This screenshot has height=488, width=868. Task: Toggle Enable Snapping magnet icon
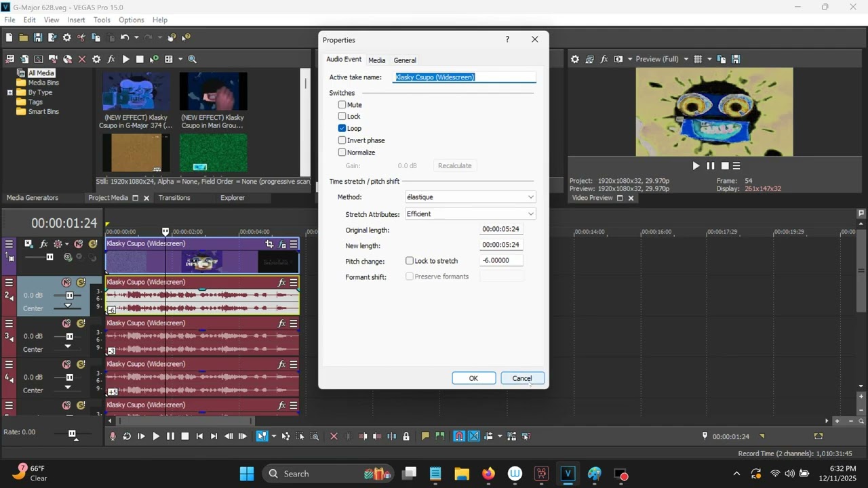(459, 436)
